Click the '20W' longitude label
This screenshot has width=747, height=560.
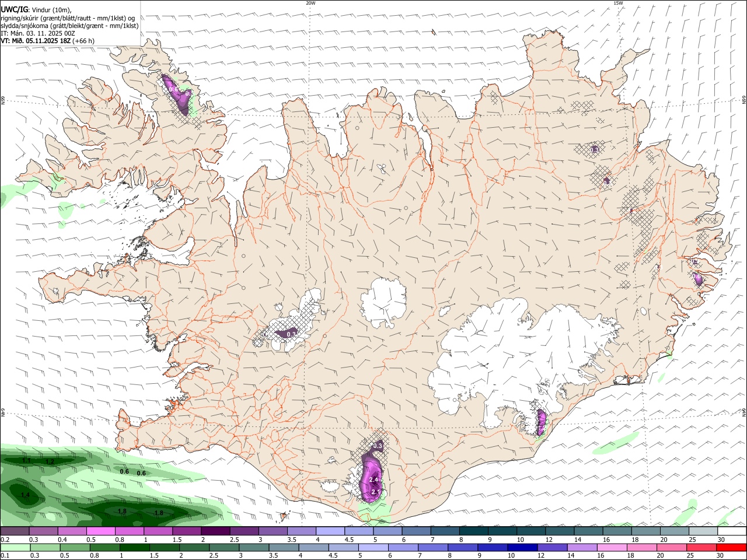310,3
